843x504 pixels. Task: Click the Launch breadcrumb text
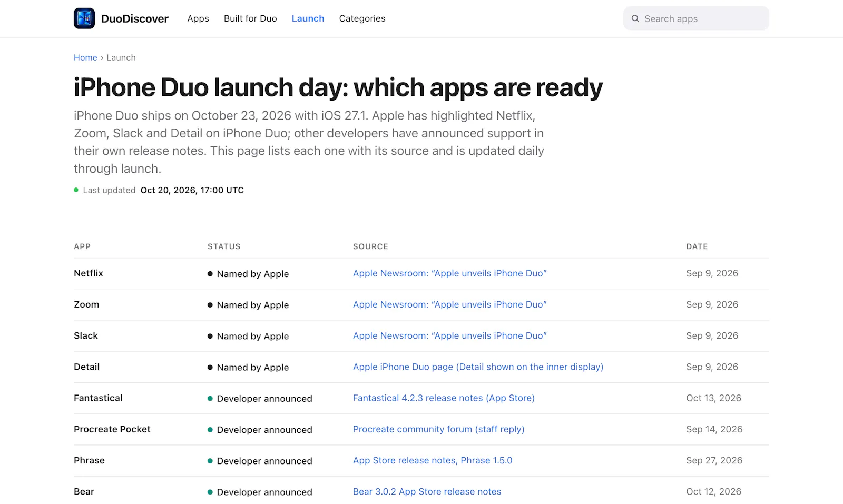point(121,57)
